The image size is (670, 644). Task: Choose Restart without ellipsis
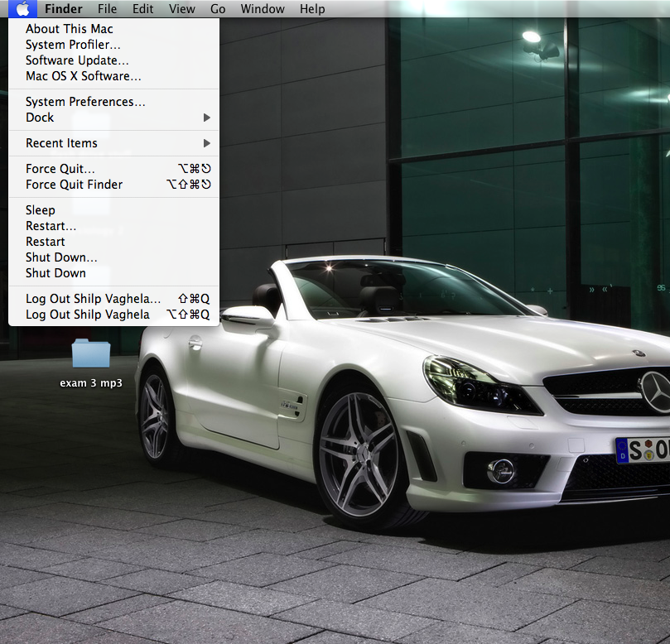pos(46,242)
